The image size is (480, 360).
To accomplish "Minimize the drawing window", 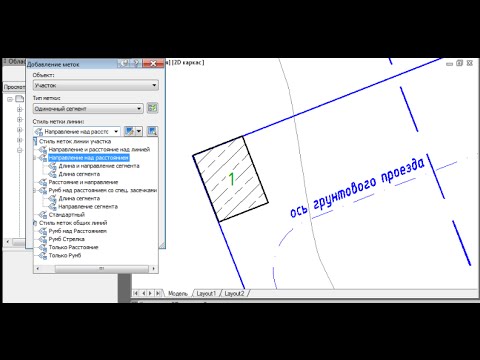I will (449, 63).
